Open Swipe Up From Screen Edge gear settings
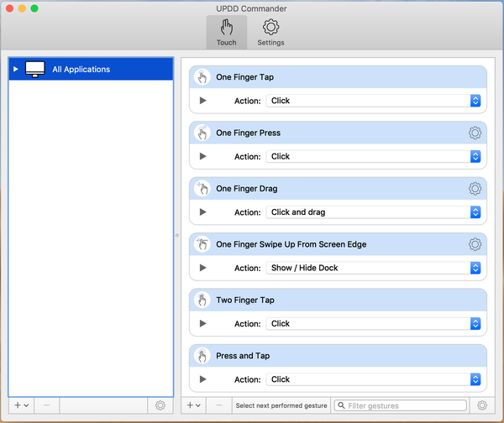Screen dimensions: 504x423 (475, 244)
